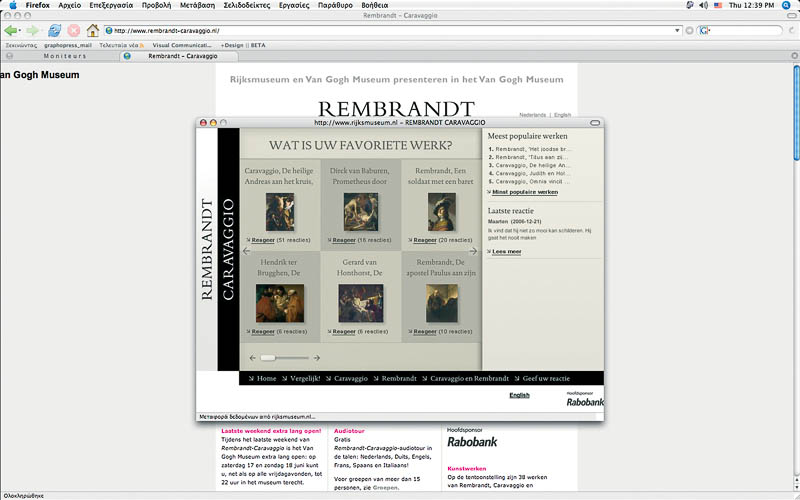Click the Caravaggio en Rembrandt nav link
The image size is (800, 500).
(469, 379)
